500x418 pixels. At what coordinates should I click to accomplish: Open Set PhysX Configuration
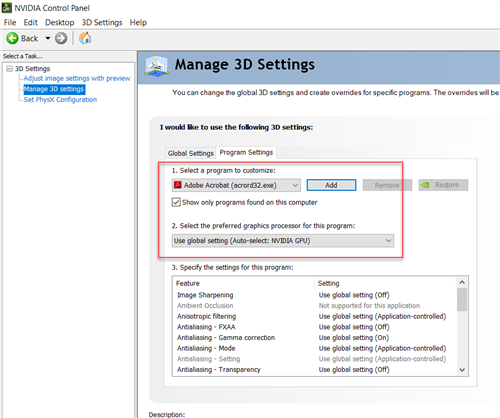tap(60, 100)
